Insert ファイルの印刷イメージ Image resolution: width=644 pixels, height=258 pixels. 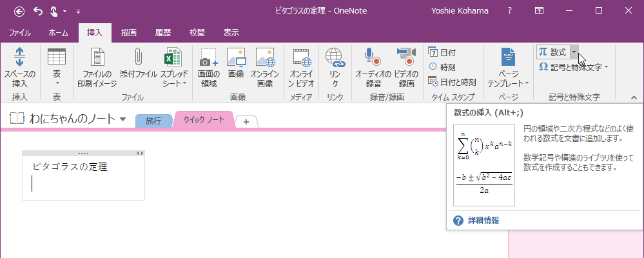tap(97, 68)
